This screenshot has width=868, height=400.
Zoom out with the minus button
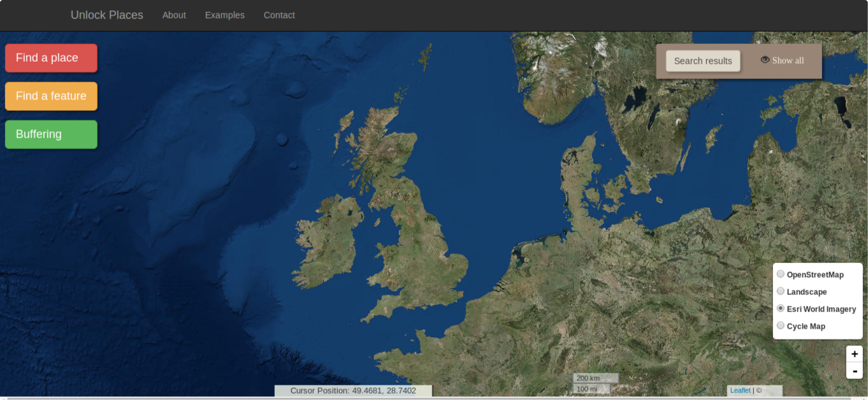[x=854, y=371]
